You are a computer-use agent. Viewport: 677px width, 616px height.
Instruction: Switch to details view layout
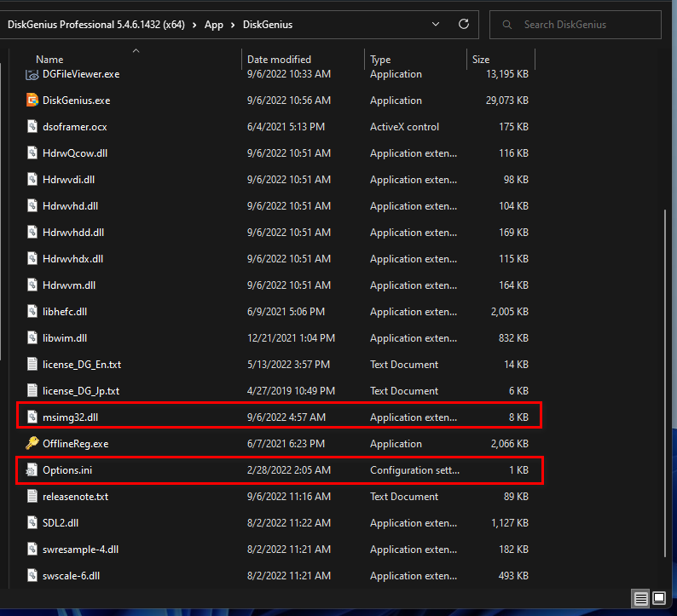640,598
